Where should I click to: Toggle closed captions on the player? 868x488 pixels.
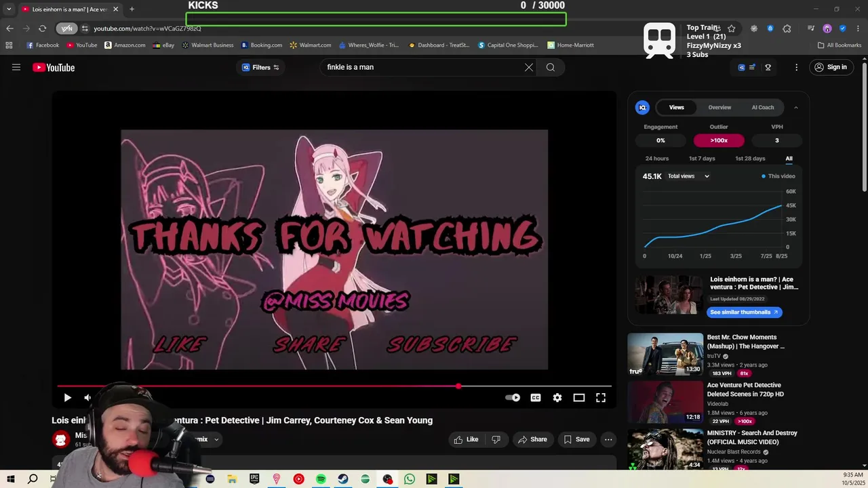pos(536,398)
